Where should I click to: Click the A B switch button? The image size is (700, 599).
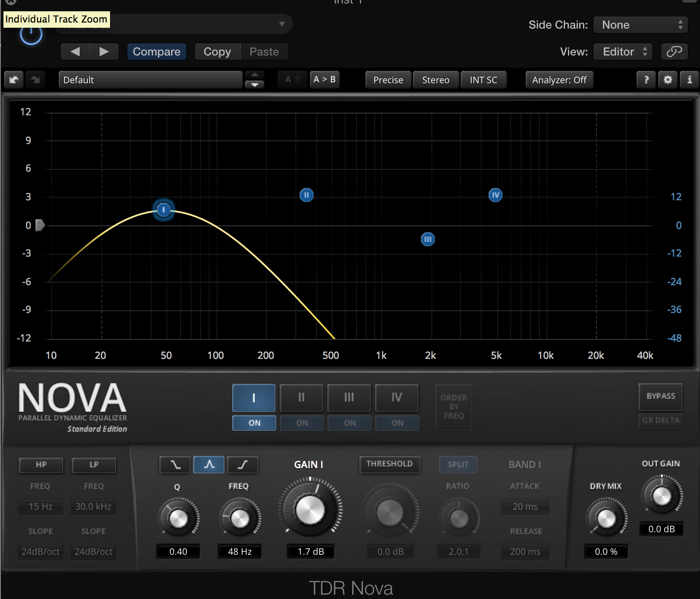click(x=292, y=80)
